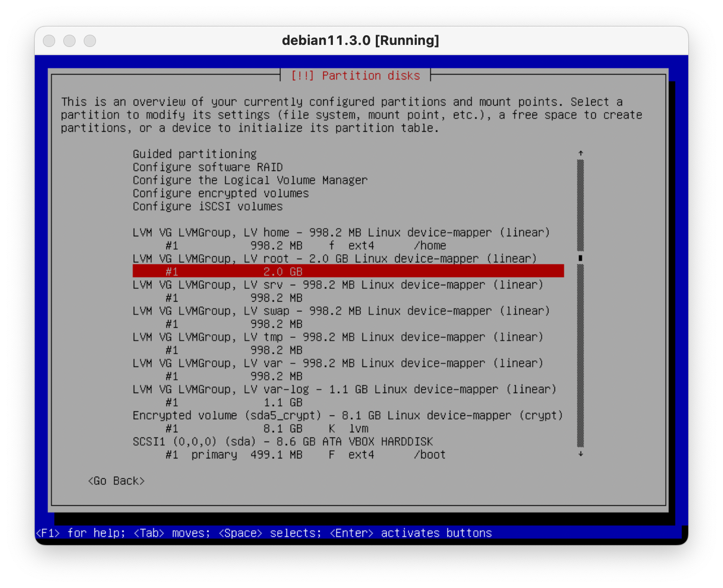The height and width of the screenshot is (588, 723).
Task: Select SCSI1 sda VBOX HARDDISK device
Action: [x=282, y=442]
